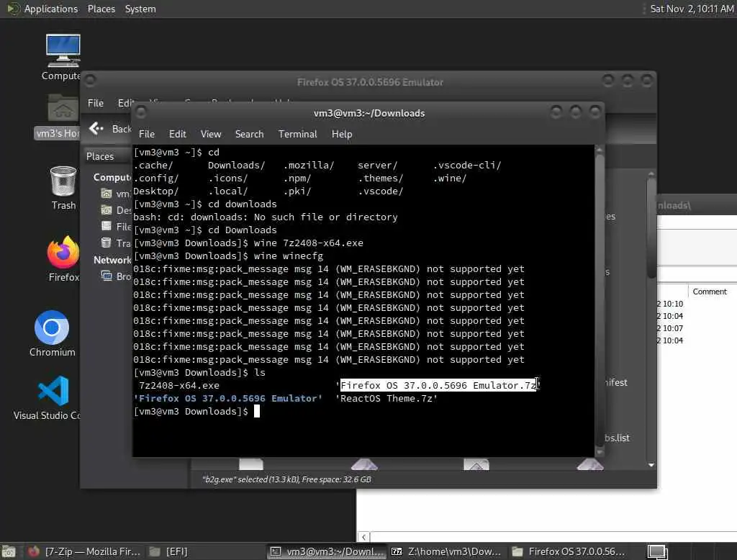Click the terminal scrollbar down arrow
The image size is (737, 560).
(600, 452)
